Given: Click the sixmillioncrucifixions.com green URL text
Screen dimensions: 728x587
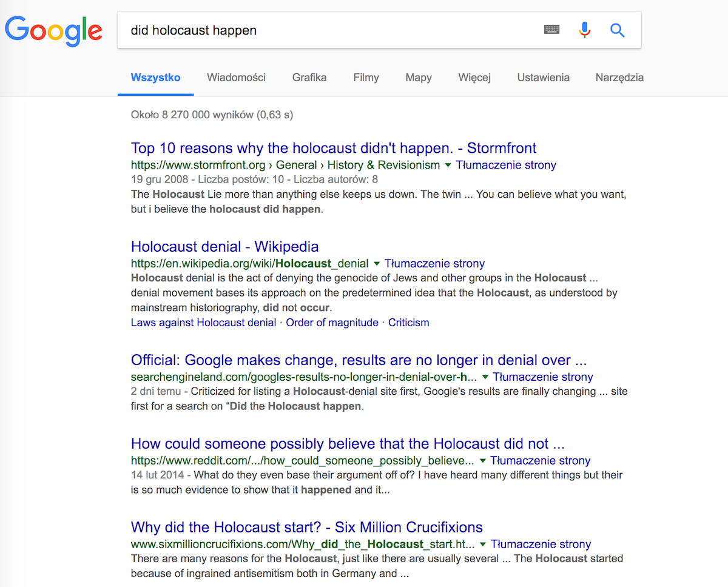Looking at the screenshot, I should click(303, 545).
